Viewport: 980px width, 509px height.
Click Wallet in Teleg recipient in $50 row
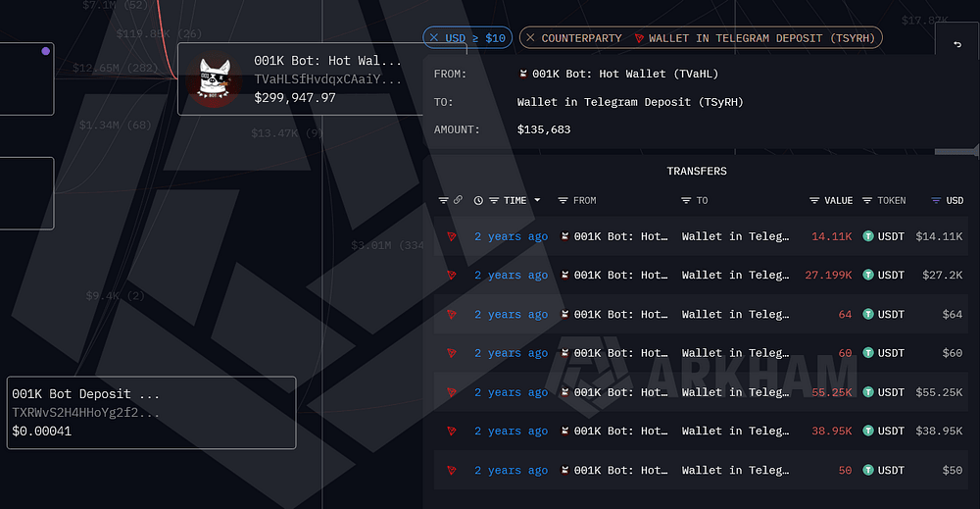[735, 470]
